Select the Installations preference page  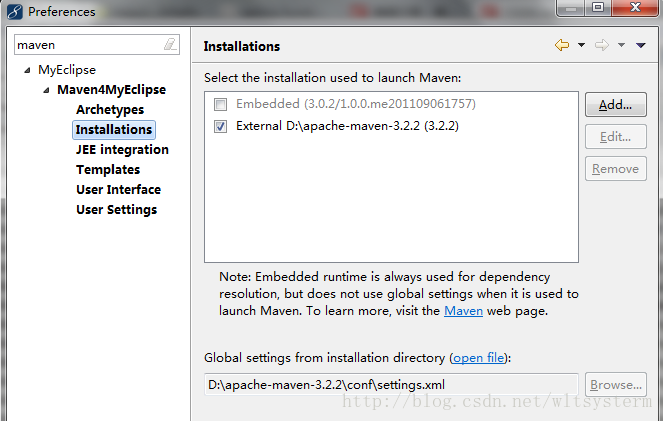[114, 130]
